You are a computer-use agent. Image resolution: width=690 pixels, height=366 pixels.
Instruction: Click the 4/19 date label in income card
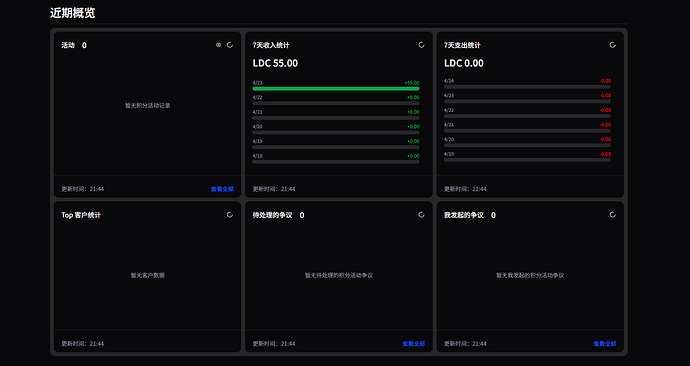257,141
